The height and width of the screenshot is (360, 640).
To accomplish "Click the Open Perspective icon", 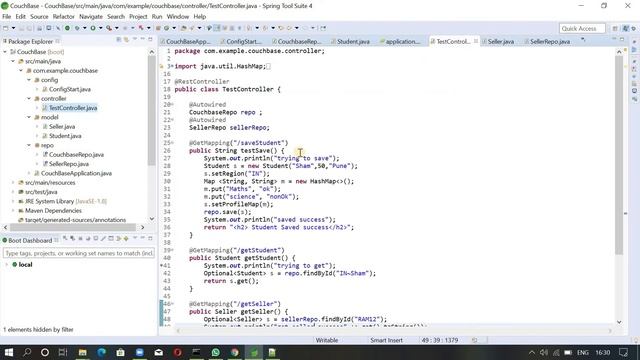I will (x=615, y=28).
